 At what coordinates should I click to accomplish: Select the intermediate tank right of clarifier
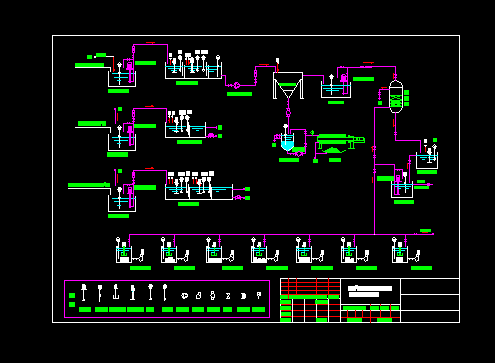point(336,90)
